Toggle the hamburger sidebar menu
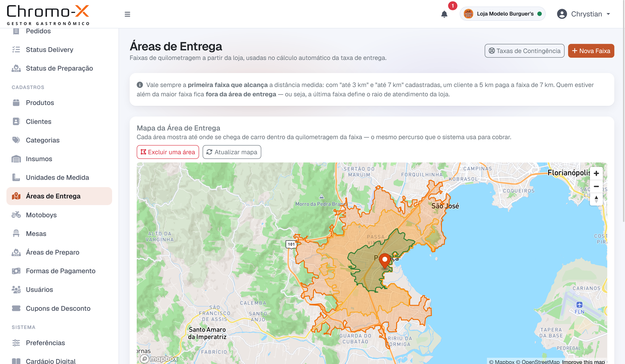 (127, 14)
